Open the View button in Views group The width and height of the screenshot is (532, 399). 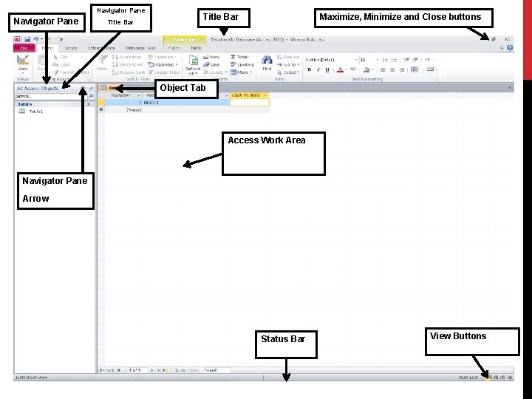click(x=23, y=64)
